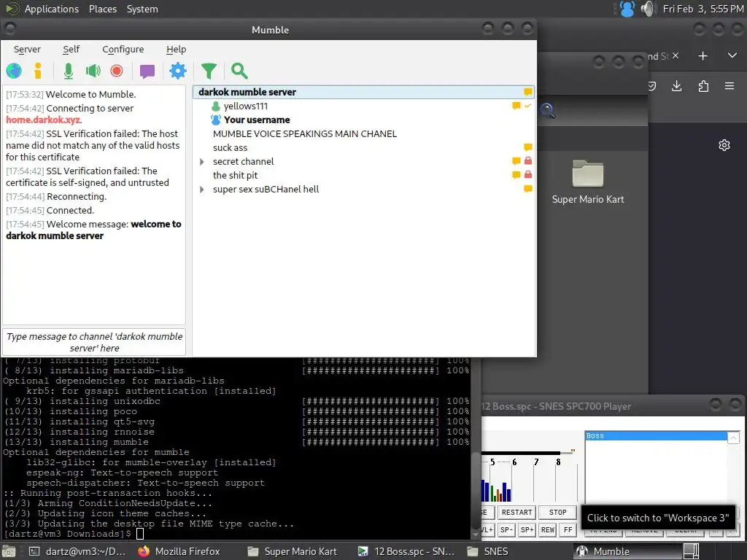Expand the 'secret channel' tree arrow

pos(202,162)
